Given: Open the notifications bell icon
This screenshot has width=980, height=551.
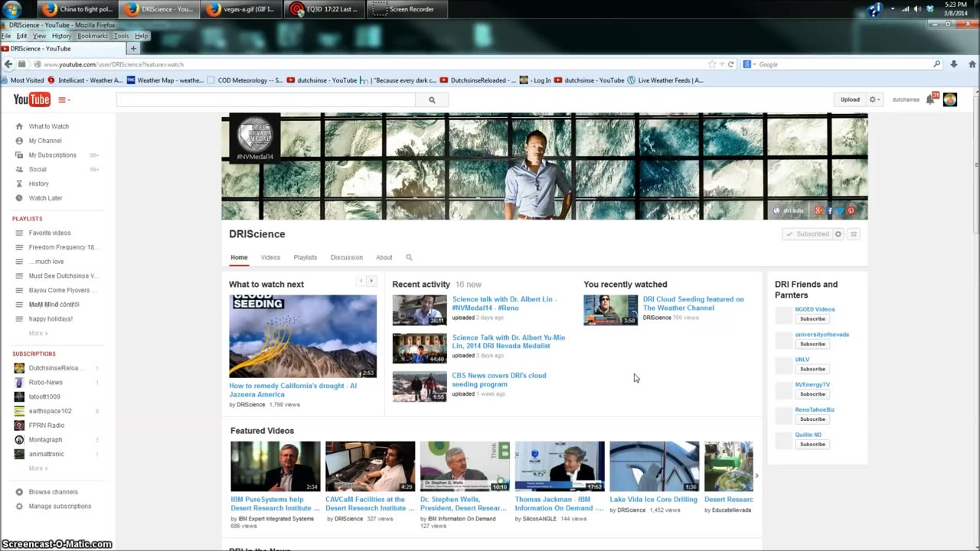Looking at the screenshot, I should [931, 99].
